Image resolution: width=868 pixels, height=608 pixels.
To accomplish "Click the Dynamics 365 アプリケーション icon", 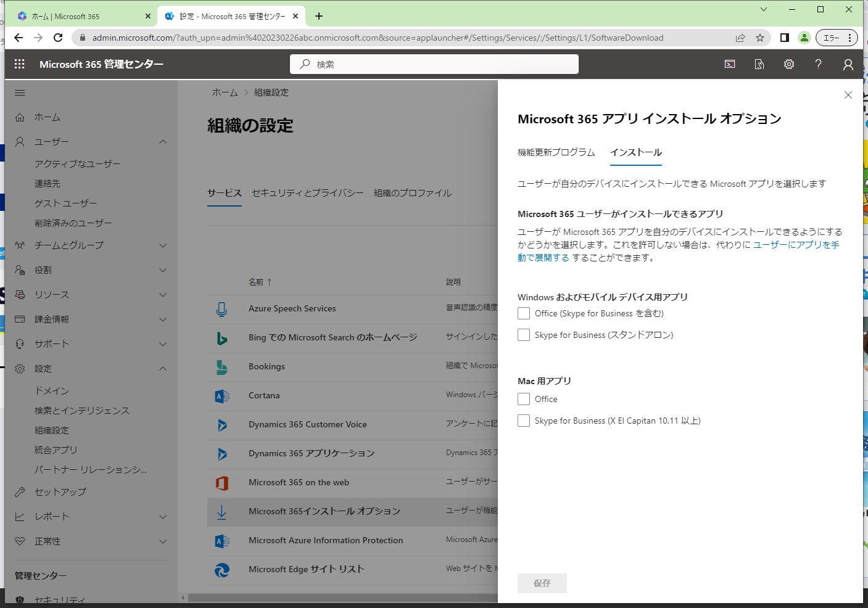I will pyautogui.click(x=221, y=454).
